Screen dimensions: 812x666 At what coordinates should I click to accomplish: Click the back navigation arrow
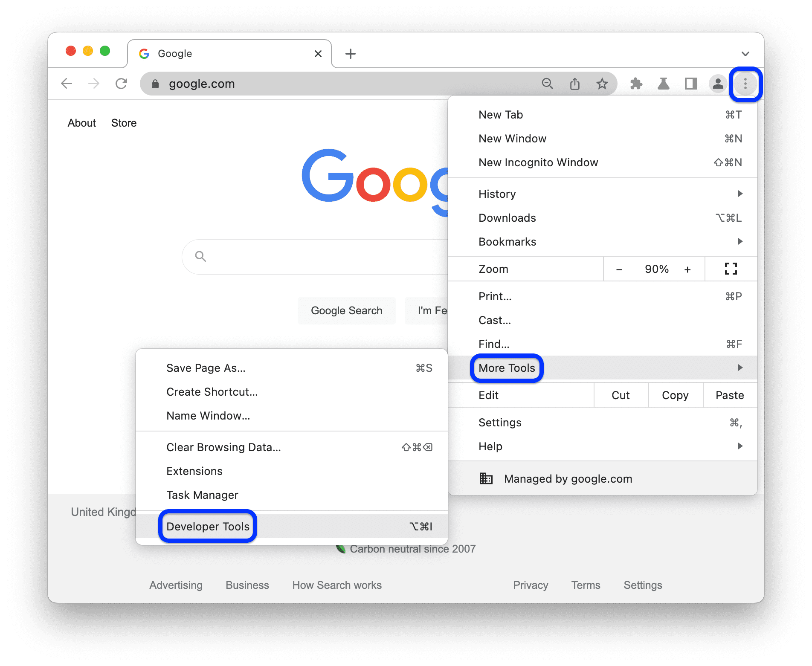pyautogui.click(x=67, y=84)
